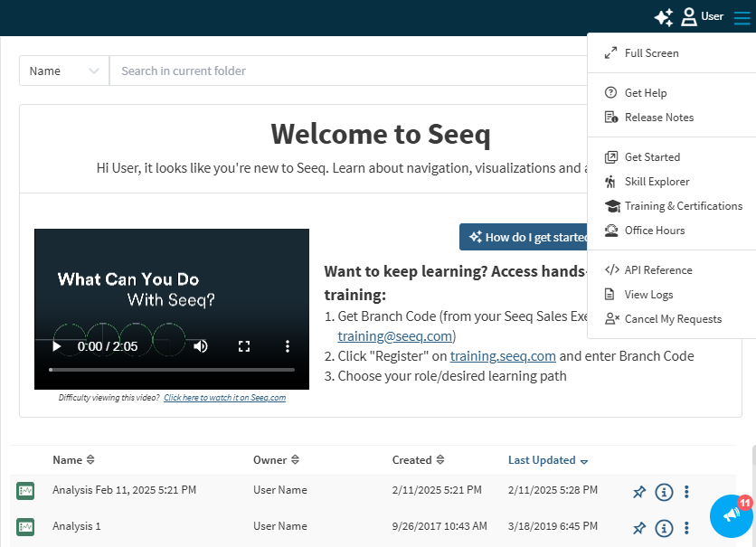Image resolution: width=756 pixels, height=547 pixels.
Task: Click the Analysis 1 worksheet icon
Action: 25,526
